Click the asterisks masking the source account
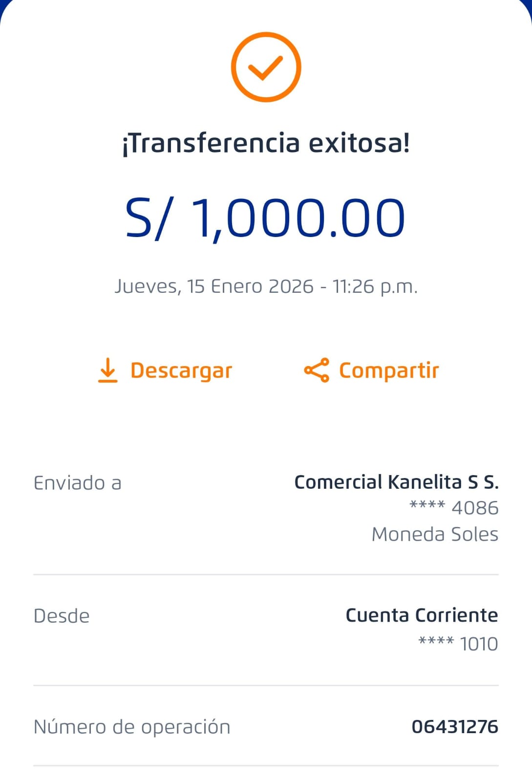Screen dimensions: 532x782 pyautogui.click(x=436, y=641)
